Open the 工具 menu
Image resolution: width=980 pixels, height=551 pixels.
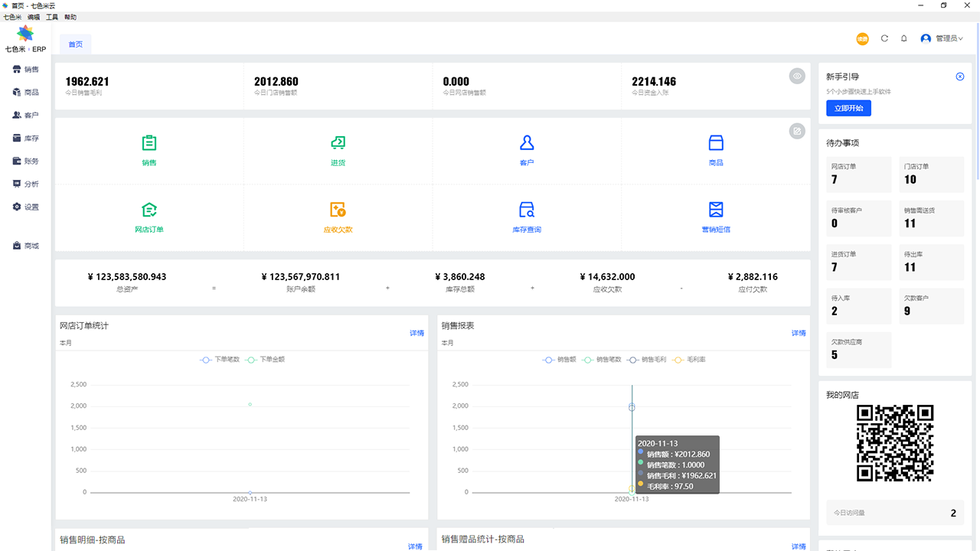pos(52,16)
